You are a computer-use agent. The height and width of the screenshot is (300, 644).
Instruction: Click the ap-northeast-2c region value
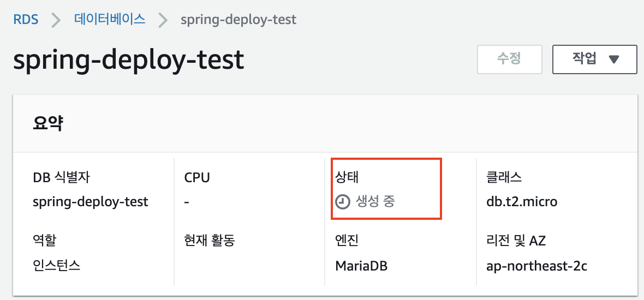536,266
